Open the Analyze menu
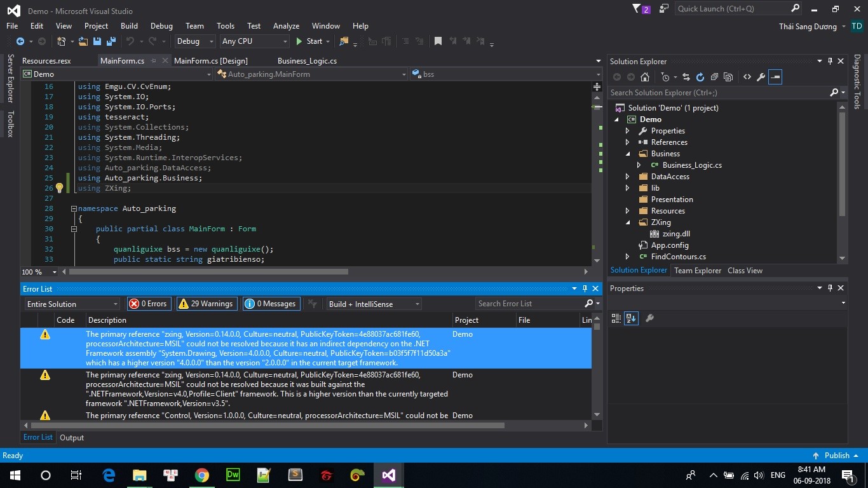 tap(286, 26)
